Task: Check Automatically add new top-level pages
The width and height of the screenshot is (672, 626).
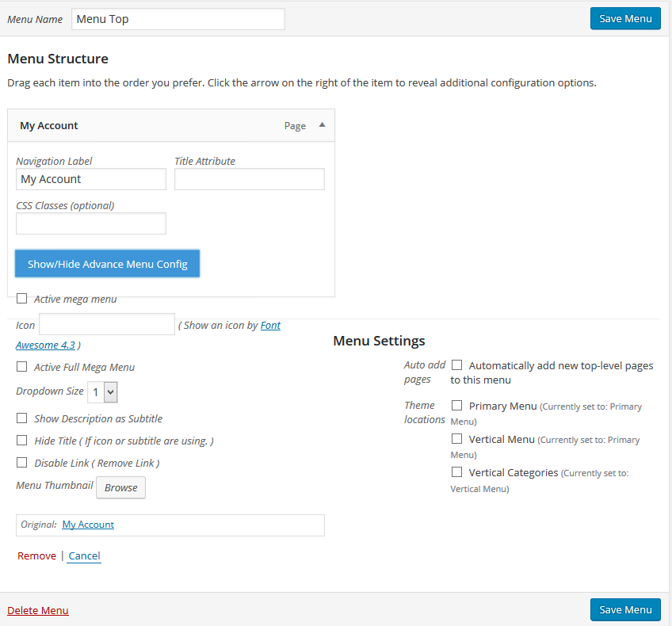Action: tap(457, 365)
